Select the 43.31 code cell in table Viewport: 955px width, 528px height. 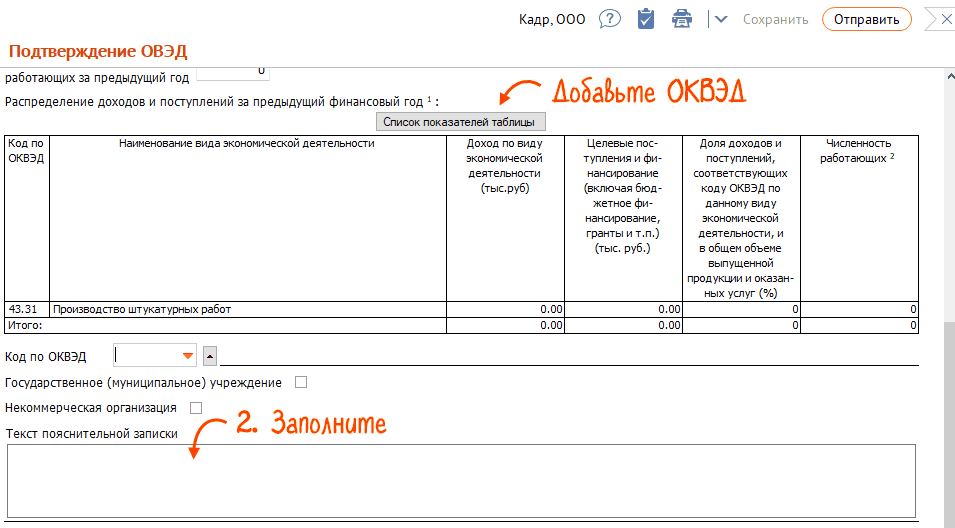(26, 309)
